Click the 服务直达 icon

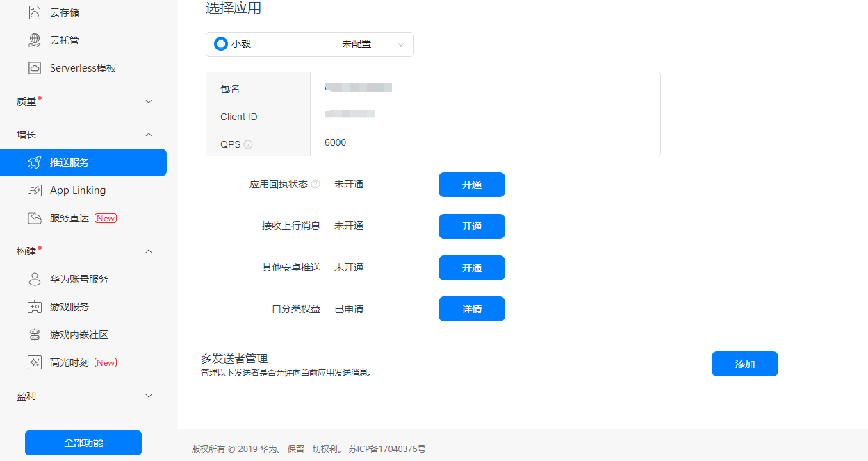[35, 218]
